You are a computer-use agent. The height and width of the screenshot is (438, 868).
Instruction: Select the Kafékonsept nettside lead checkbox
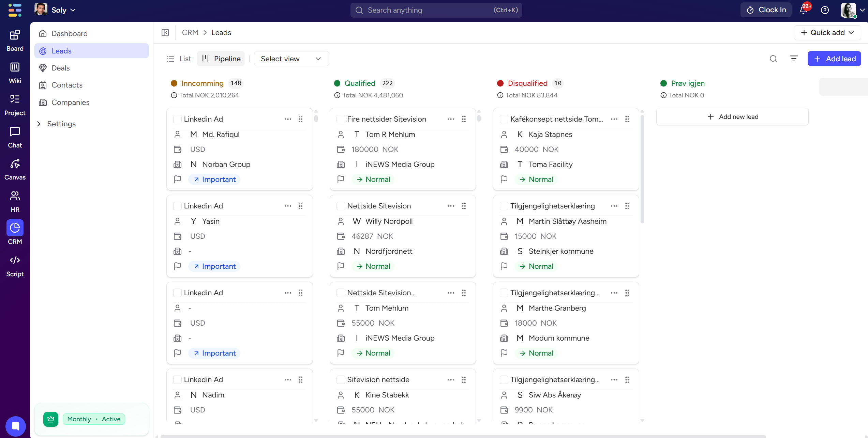click(x=504, y=119)
